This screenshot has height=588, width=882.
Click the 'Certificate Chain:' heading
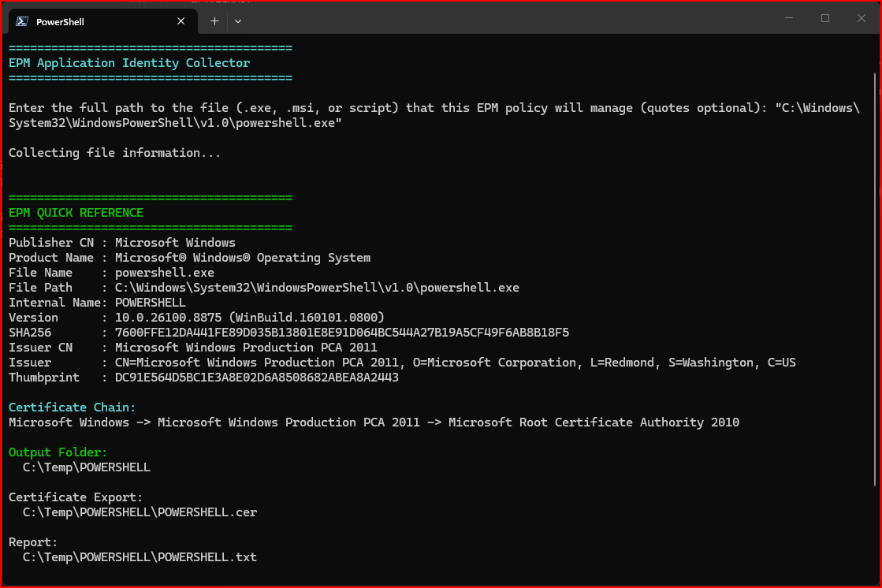[x=72, y=408]
